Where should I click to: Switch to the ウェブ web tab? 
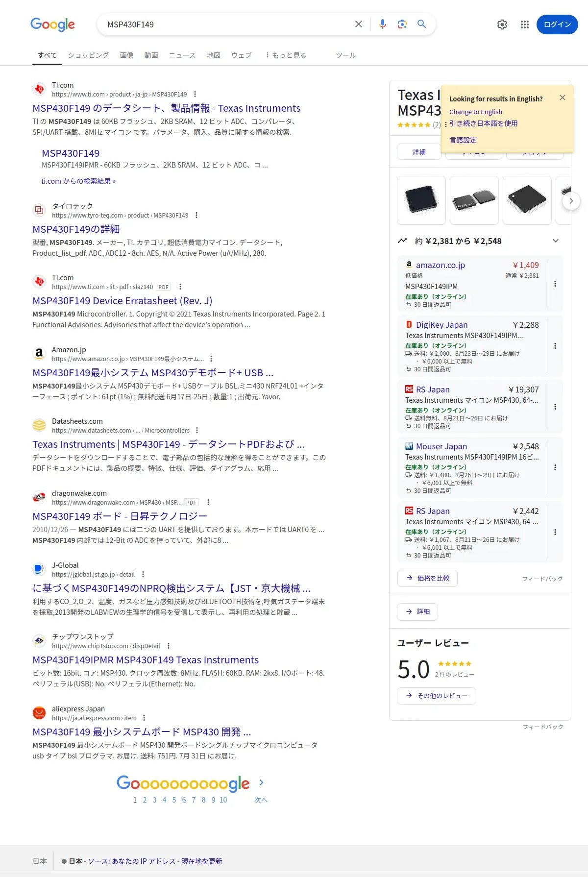click(242, 55)
